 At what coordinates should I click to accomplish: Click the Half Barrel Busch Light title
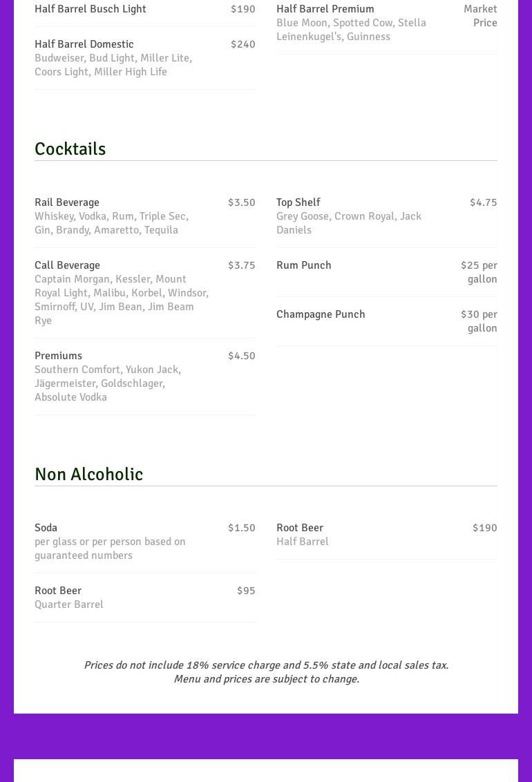91,9
